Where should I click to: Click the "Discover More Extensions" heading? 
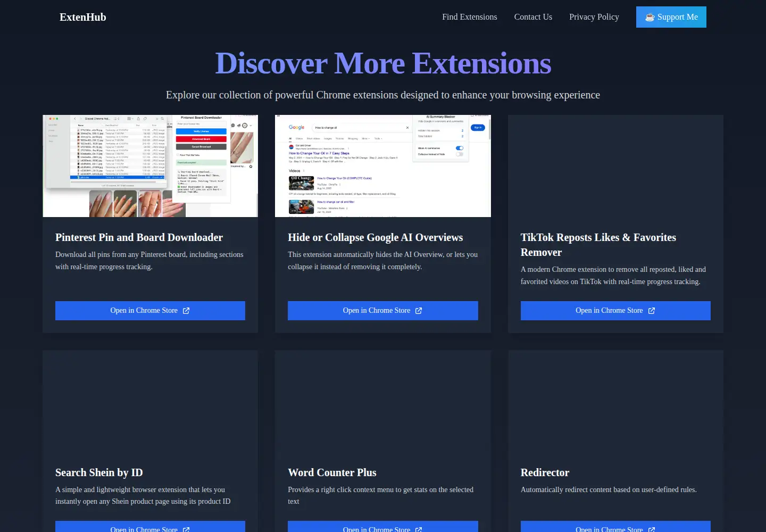pos(383,63)
